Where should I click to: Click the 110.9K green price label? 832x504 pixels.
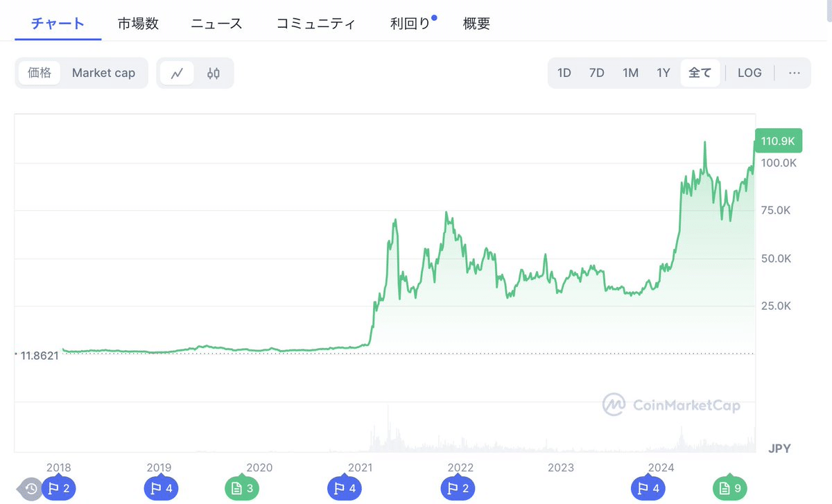click(778, 140)
